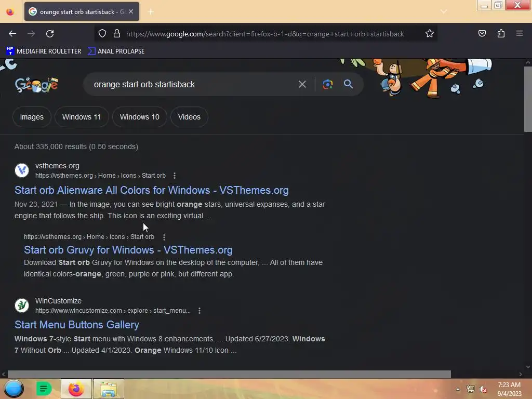This screenshot has width=532, height=399.
Task: Open Start orb Gruvy for Windows result
Action: 128,250
